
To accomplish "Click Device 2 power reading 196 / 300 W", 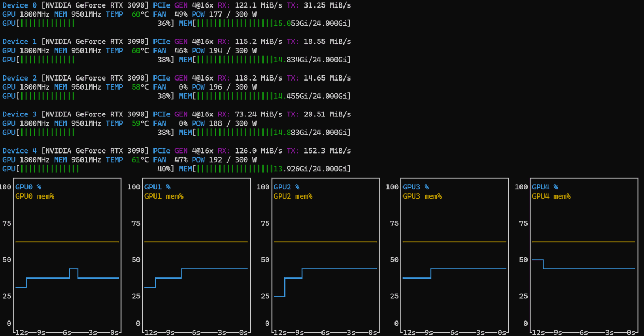I will click(233, 87).
